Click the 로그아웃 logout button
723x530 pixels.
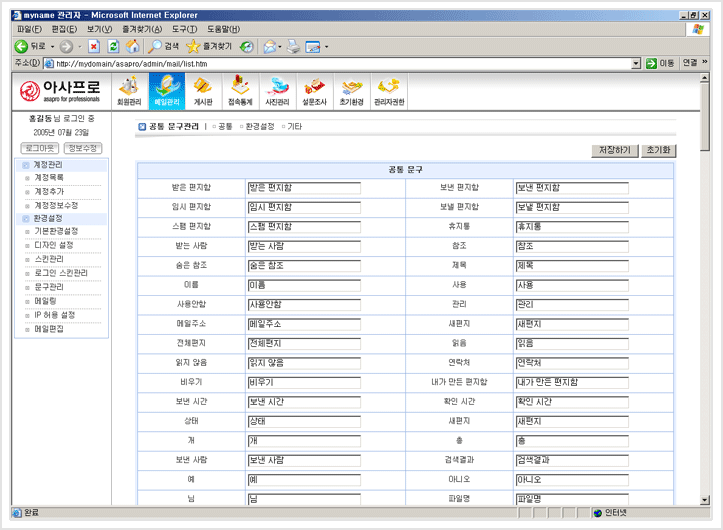pyautogui.click(x=39, y=148)
